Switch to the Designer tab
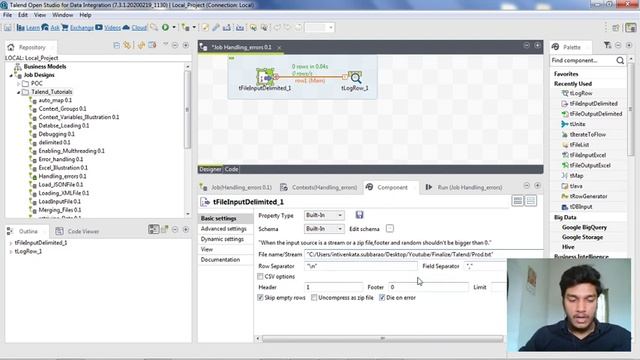This screenshot has height=360, width=640. coord(210,169)
